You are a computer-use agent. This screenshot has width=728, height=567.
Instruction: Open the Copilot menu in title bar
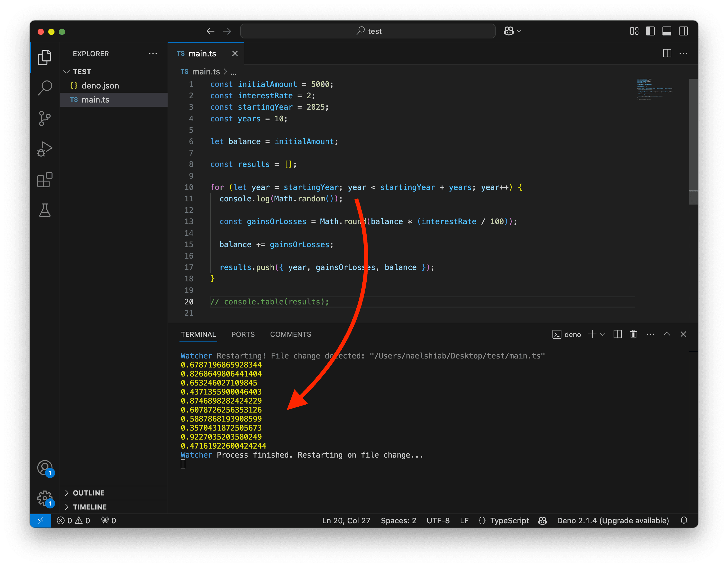pyautogui.click(x=512, y=31)
